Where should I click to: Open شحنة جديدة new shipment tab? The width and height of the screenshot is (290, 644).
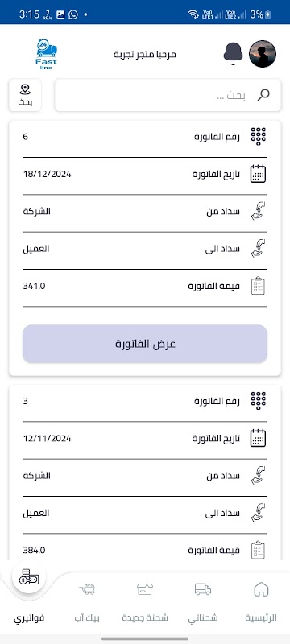[x=145, y=602]
